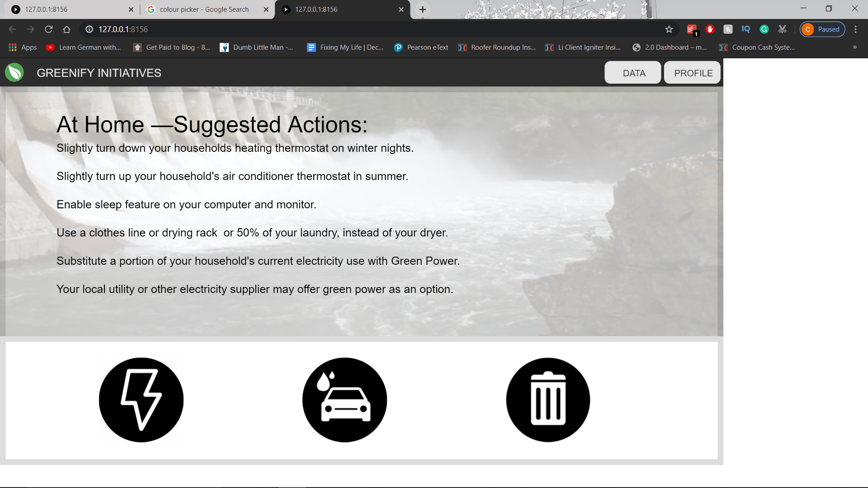Open the IQ extension icon
Viewport: 868px width, 488px height.
click(x=746, y=29)
